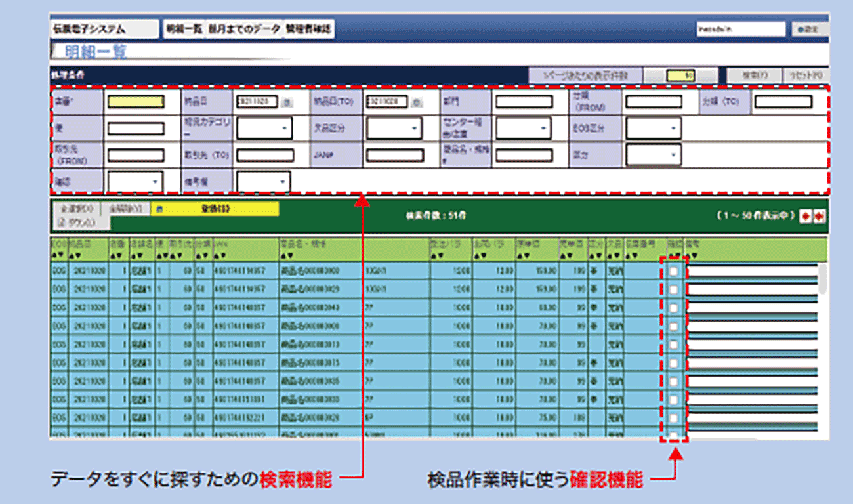Click the 設定 button at top right

click(811, 30)
